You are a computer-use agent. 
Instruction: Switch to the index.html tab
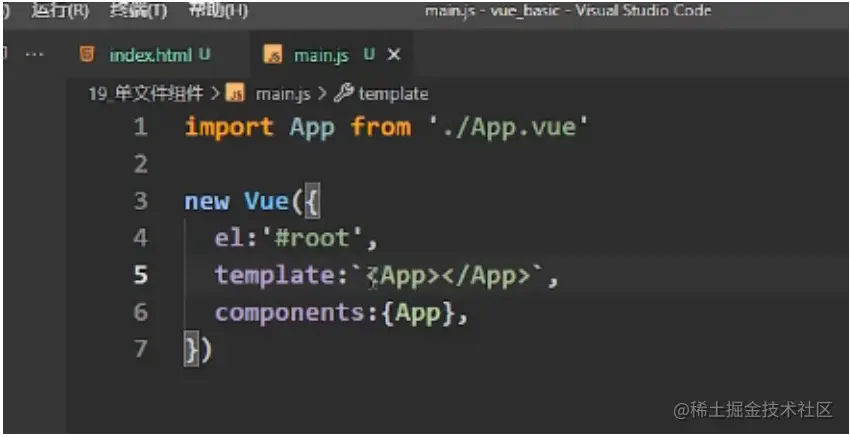click(x=151, y=55)
